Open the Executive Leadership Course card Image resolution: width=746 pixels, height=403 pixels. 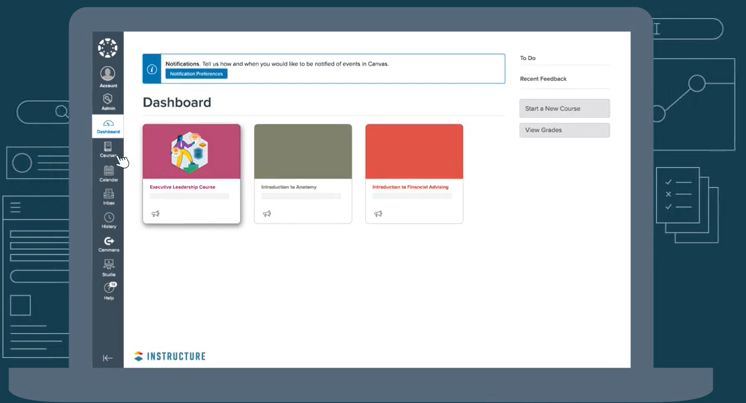191,152
